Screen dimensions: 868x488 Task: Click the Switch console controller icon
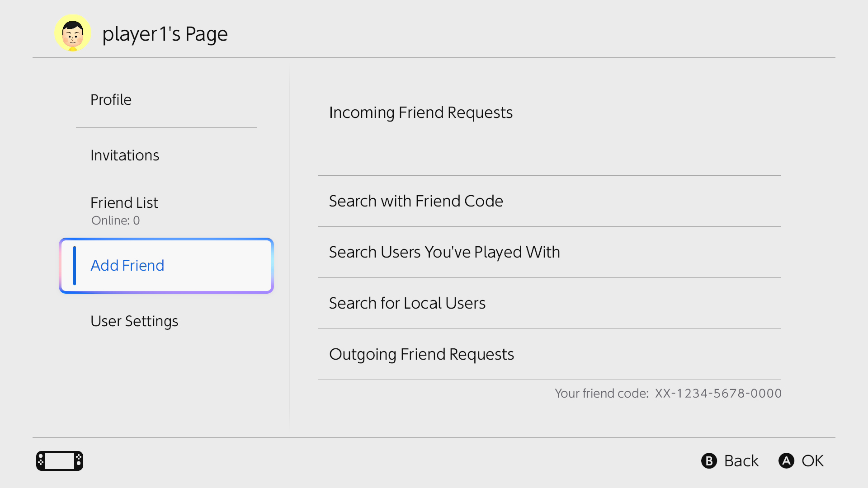pyautogui.click(x=60, y=461)
